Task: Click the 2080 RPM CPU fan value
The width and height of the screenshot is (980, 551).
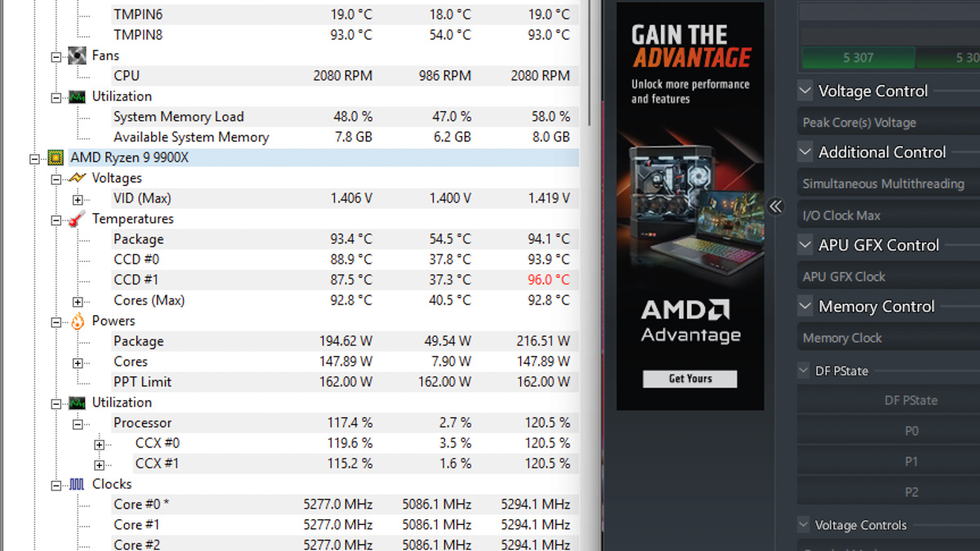Action: click(342, 76)
